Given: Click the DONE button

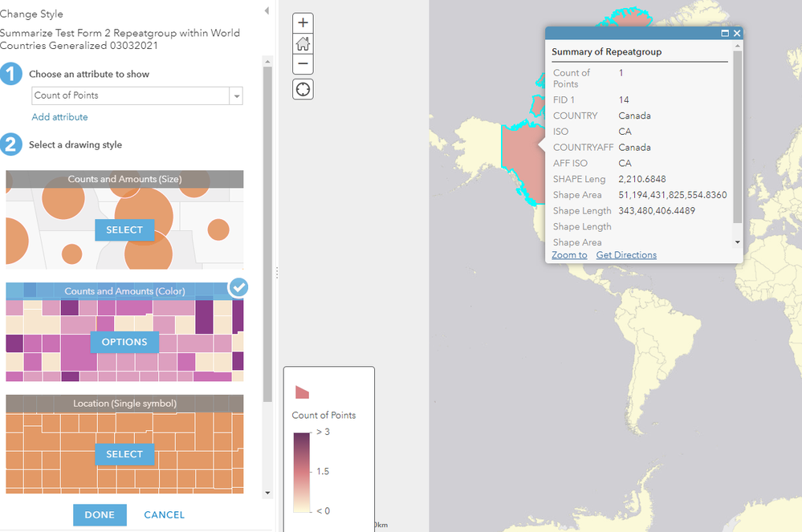Looking at the screenshot, I should point(100,514).
